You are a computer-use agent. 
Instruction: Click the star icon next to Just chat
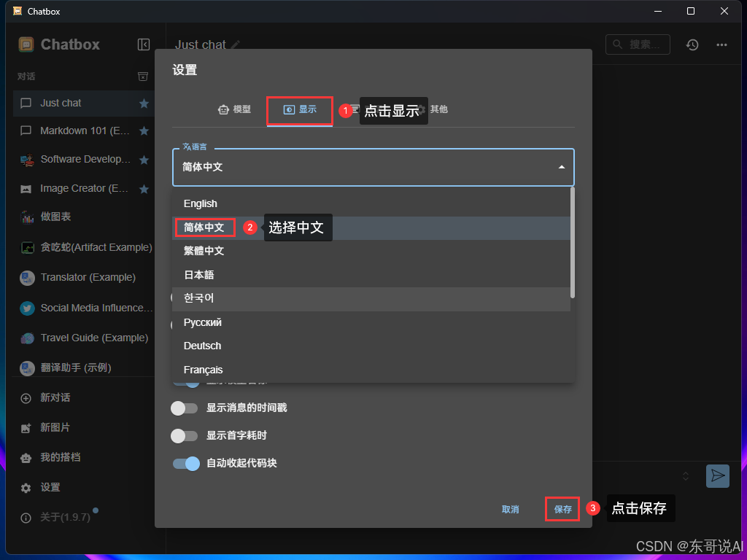point(144,104)
